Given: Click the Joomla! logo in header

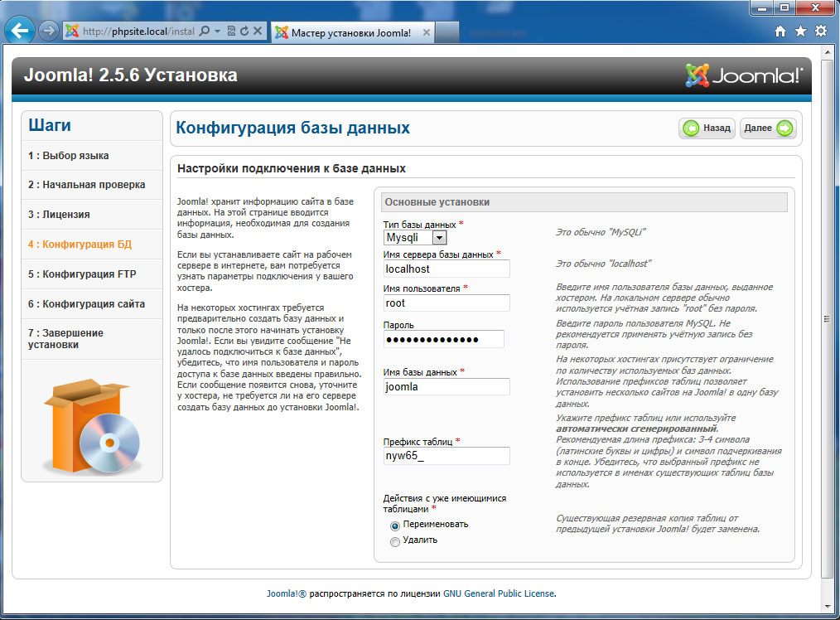Looking at the screenshot, I should (744, 75).
